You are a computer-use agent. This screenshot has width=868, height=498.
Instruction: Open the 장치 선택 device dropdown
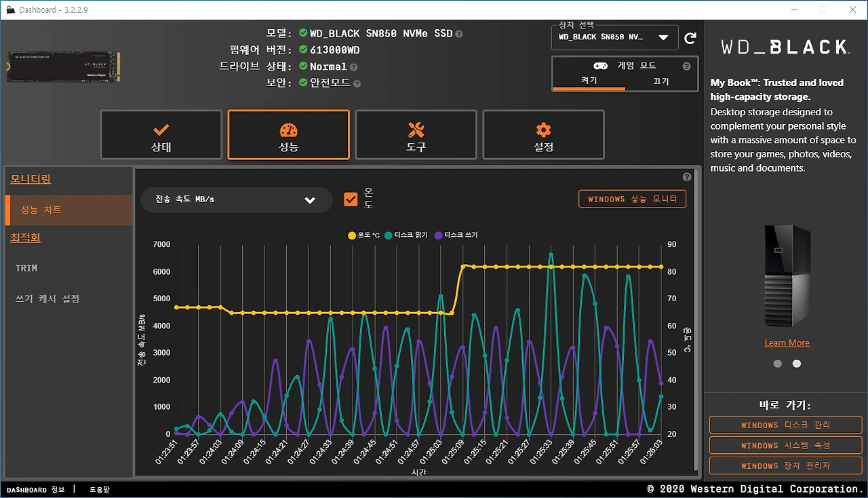tap(614, 37)
